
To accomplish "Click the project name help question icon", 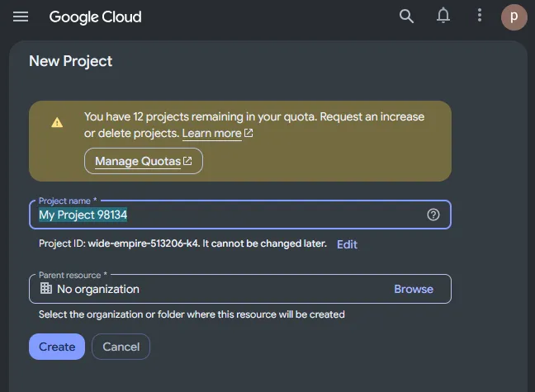I will coord(433,215).
